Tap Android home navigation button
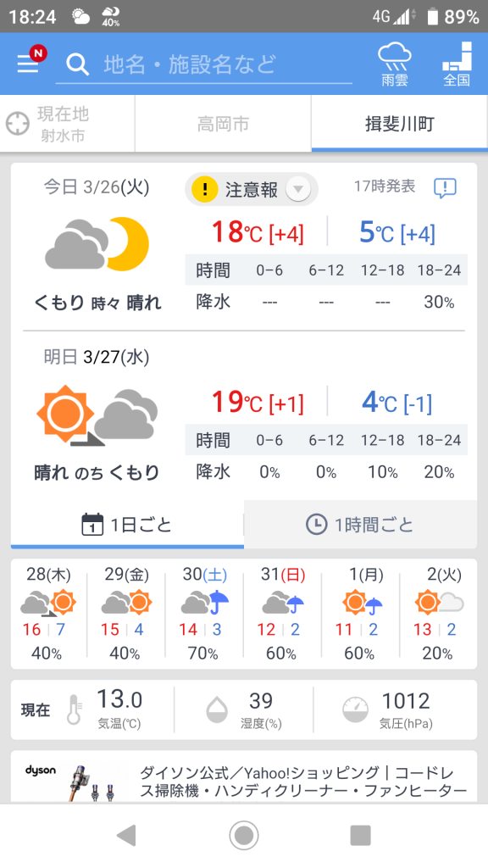 pyautogui.click(x=244, y=835)
